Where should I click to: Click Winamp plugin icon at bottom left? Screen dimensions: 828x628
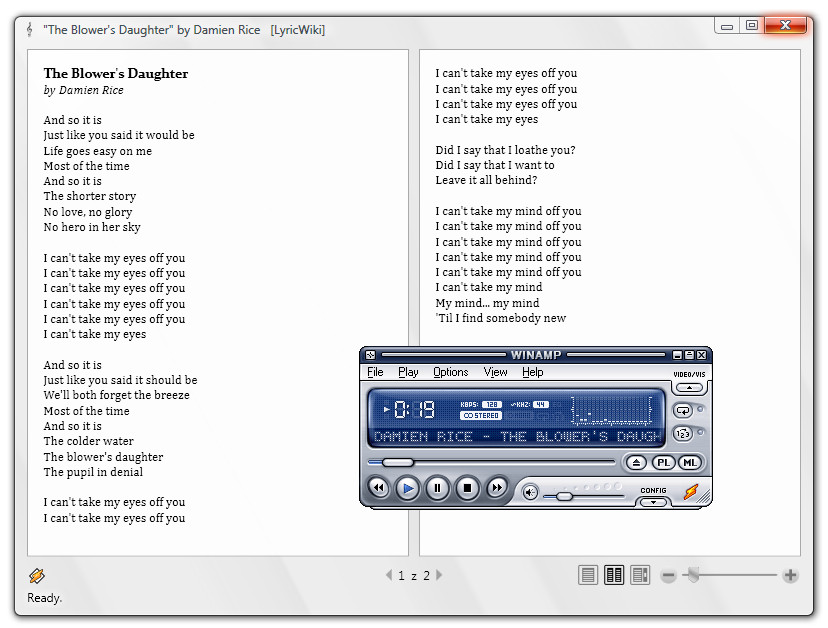click(x=36, y=575)
